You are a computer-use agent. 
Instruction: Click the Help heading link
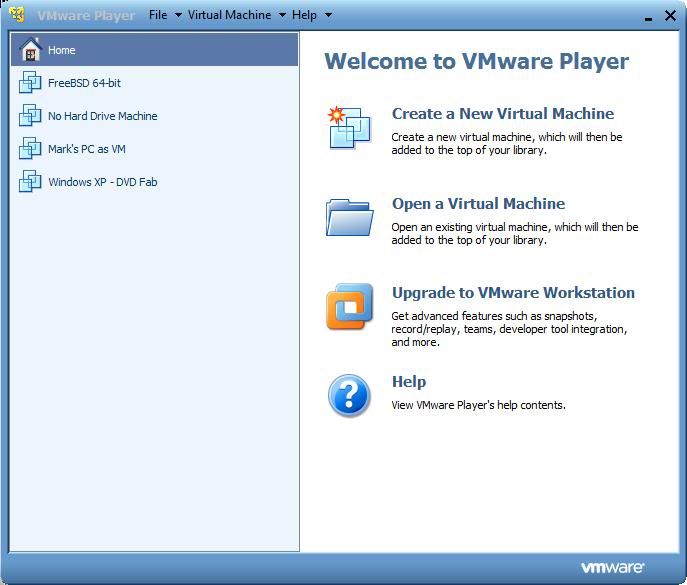[408, 382]
